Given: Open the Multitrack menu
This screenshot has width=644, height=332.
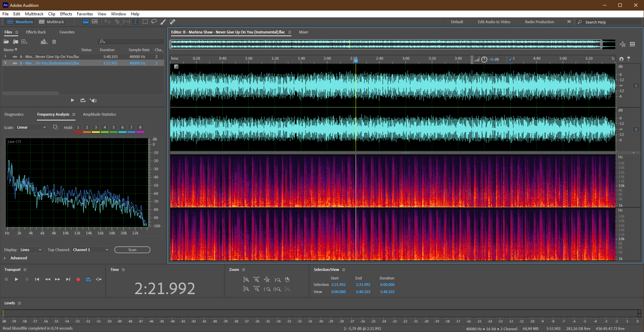Looking at the screenshot, I should click(x=34, y=14).
